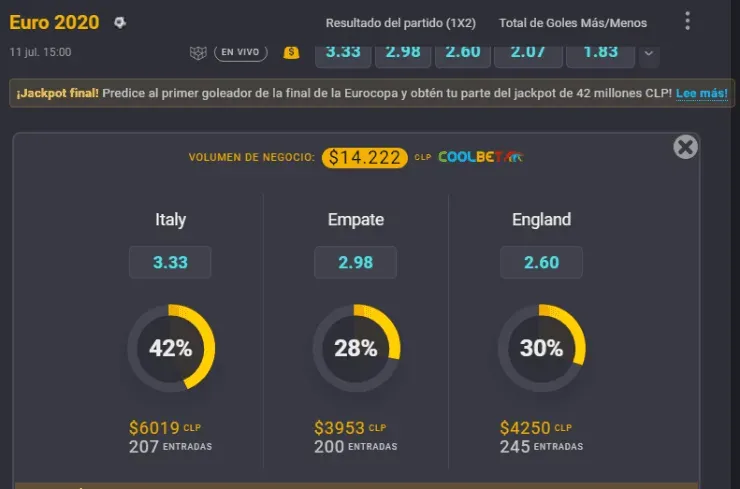Image resolution: width=740 pixels, height=489 pixels.
Task: Select the top-row draw odds 2.98
Action: point(403,52)
